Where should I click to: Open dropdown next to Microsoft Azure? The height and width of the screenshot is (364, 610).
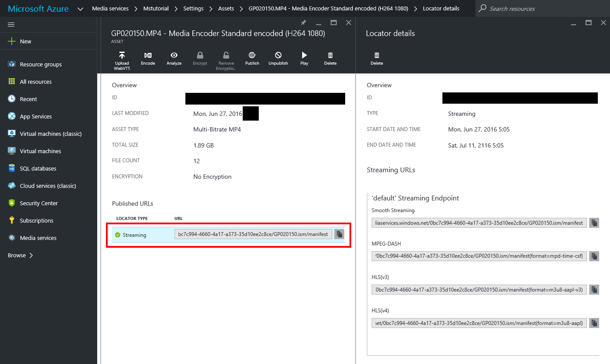pos(80,9)
